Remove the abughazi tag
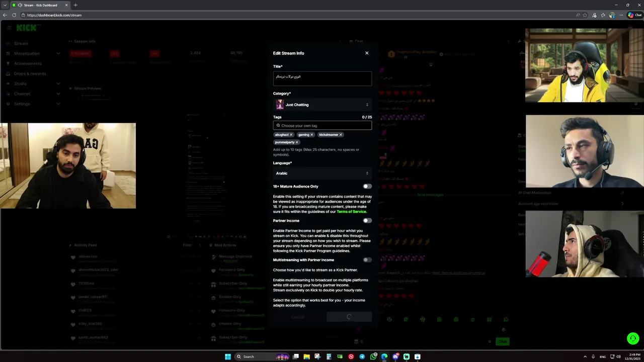 [291, 135]
